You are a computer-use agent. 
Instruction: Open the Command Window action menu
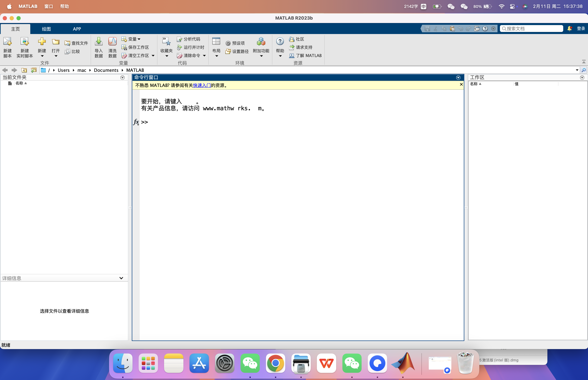coord(458,77)
